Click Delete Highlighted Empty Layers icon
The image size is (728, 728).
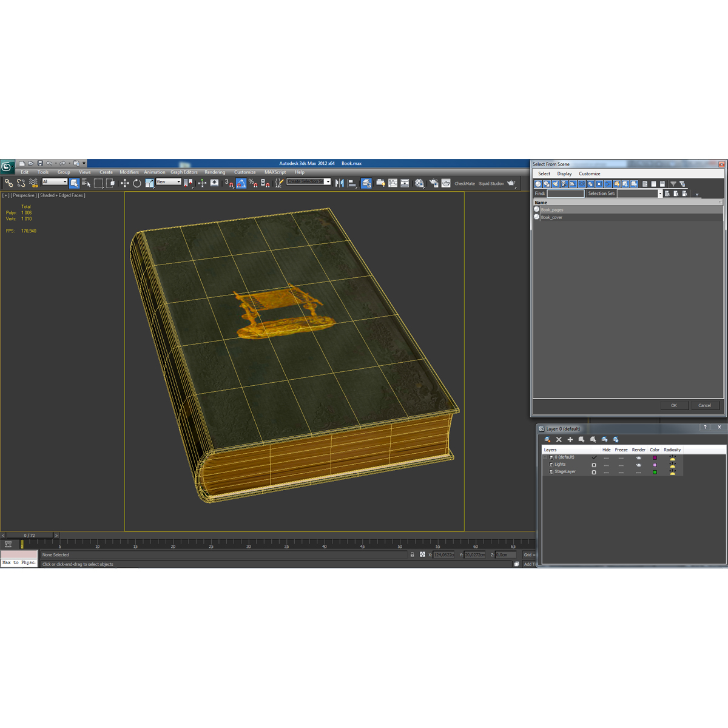point(559,439)
